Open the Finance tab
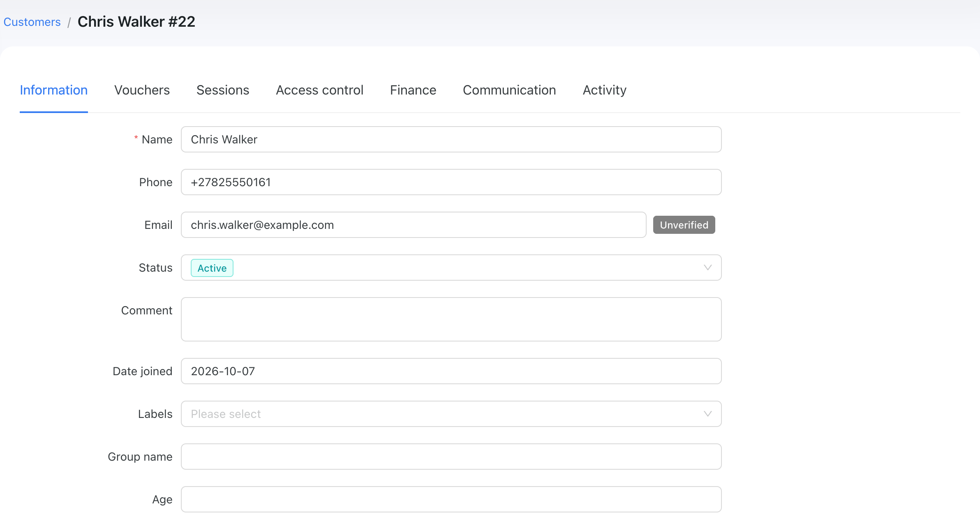The image size is (980, 526). (x=413, y=90)
